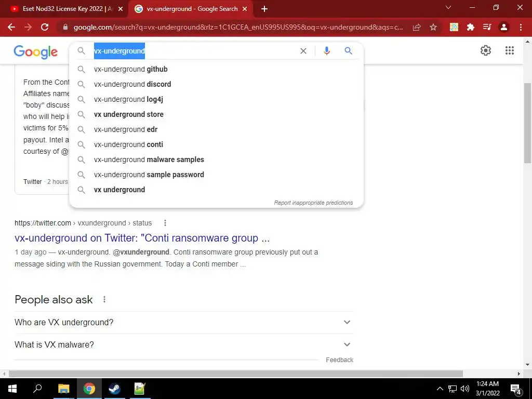The height and width of the screenshot is (399, 532).
Task: Click the horizontal scrollbar thumb
Action: click(236, 374)
